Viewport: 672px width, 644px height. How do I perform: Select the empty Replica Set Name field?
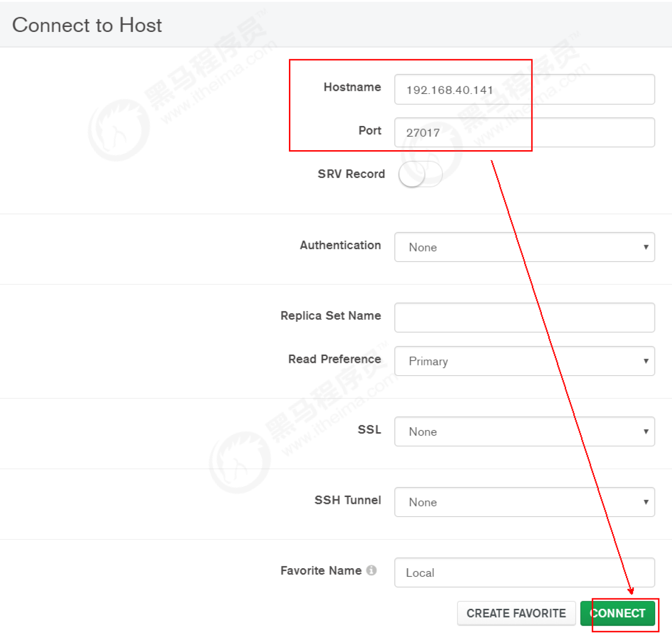[524, 318]
